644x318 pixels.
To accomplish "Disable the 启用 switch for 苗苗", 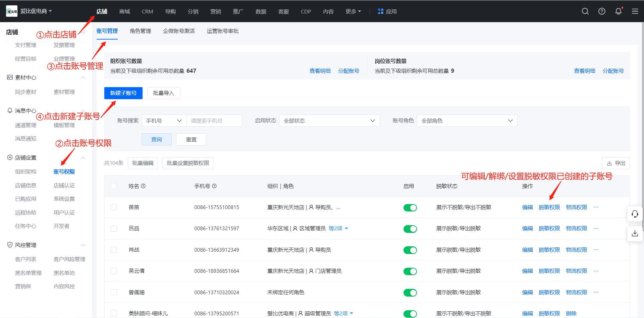I will [x=410, y=208].
